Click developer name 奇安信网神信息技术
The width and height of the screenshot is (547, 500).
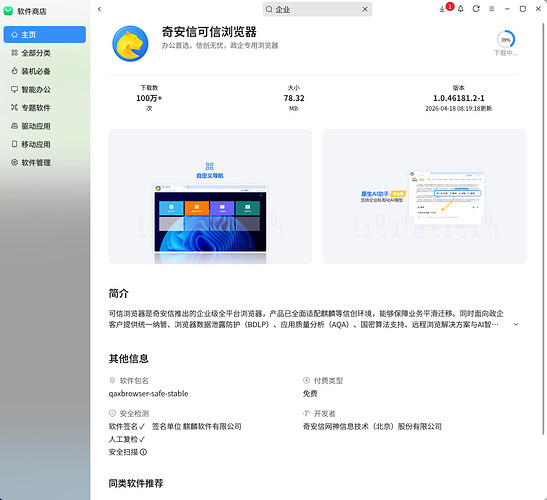(x=372, y=426)
